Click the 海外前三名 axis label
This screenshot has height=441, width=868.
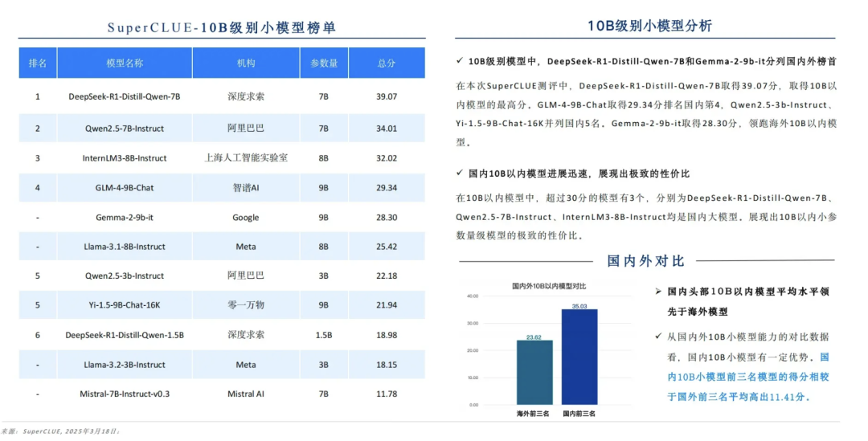pyautogui.click(x=533, y=414)
